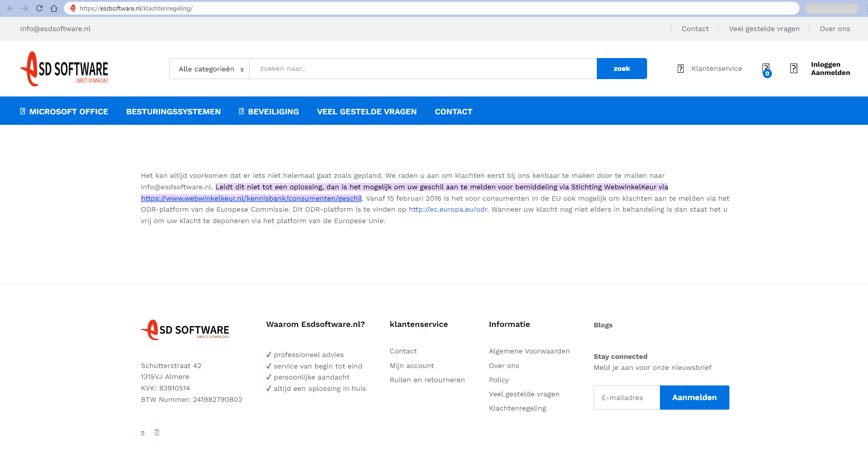This screenshot has height=454, width=868.
Task: Click the account icon beside Inloggen
Action: click(793, 69)
